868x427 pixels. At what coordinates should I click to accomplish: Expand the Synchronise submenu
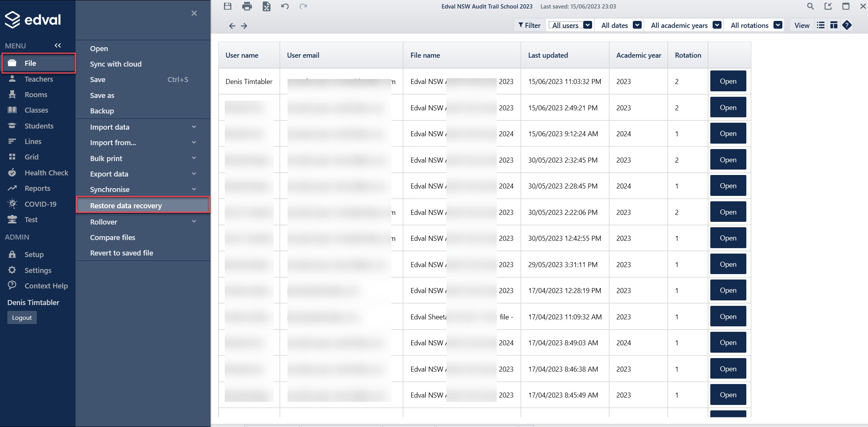tap(143, 189)
